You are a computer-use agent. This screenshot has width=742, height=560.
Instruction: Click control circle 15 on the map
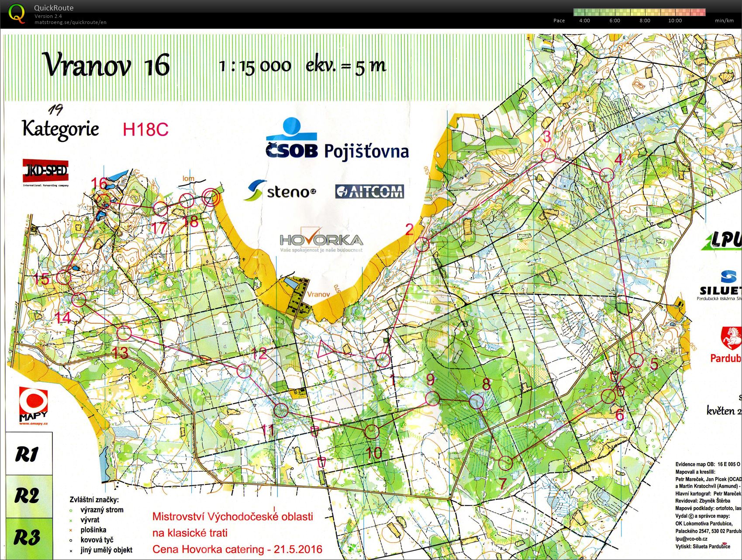coord(64,277)
